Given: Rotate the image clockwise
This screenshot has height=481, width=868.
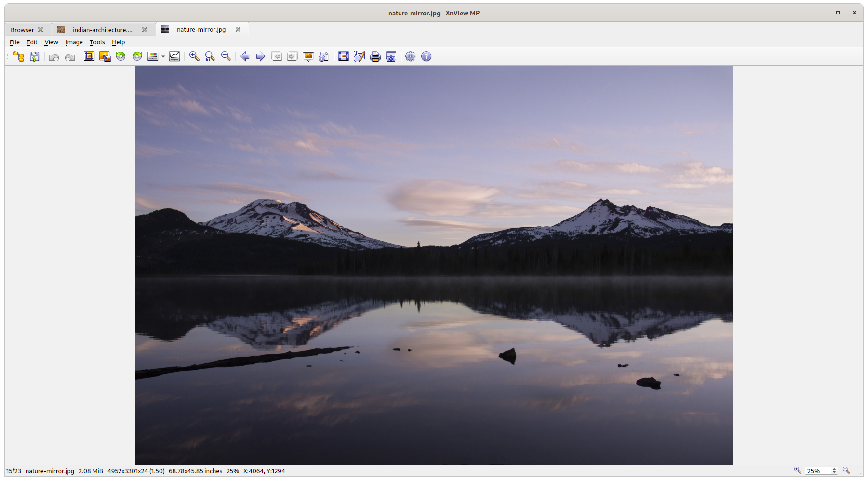Looking at the screenshot, I should tap(137, 56).
